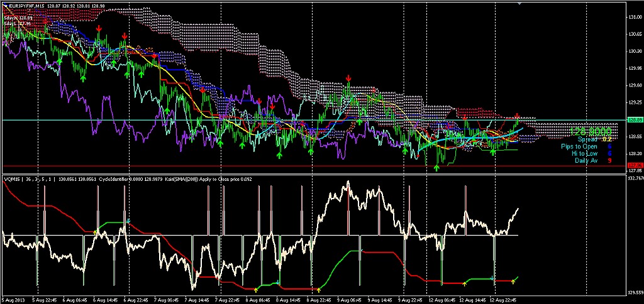Click leftmost yellow arrow in the indicator window

(x=96, y=231)
